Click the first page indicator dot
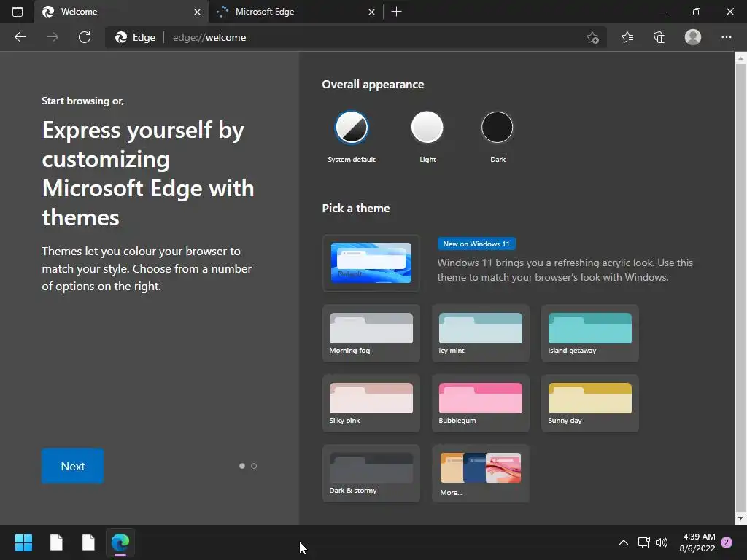Screen dimensions: 747x560 pyautogui.click(x=242, y=466)
